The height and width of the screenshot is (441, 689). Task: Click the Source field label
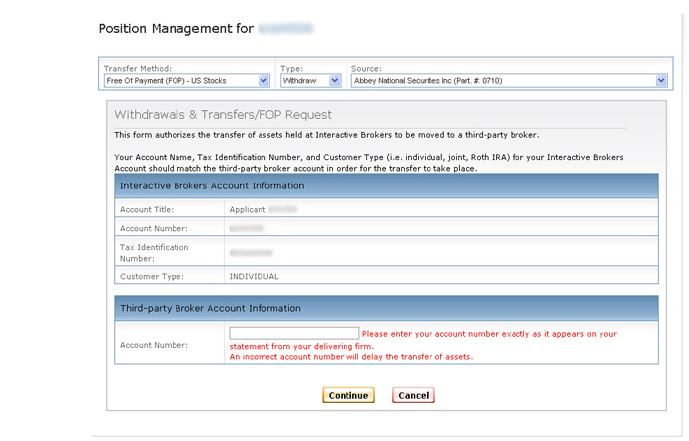pos(366,68)
